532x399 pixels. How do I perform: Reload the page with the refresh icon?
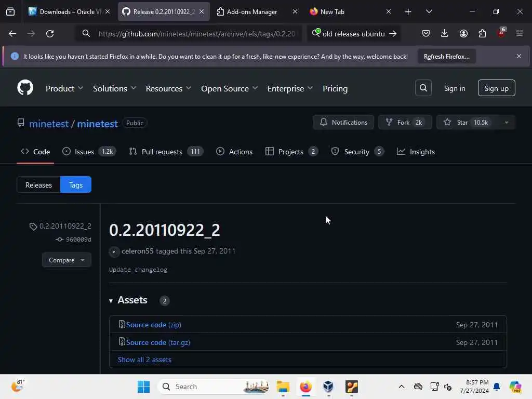[x=50, y=34]
